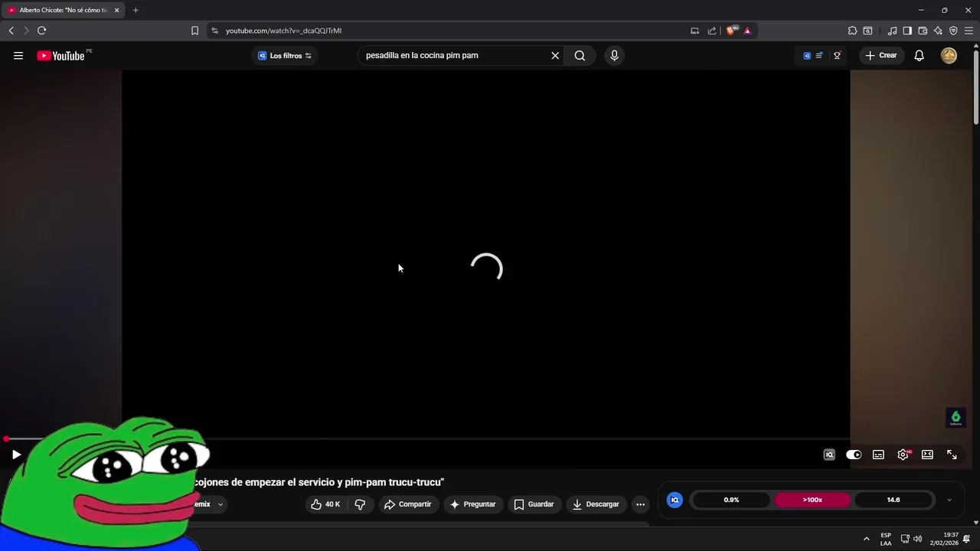Click the Guardar save button
The image size is (980, 551).
pos(534,504)
